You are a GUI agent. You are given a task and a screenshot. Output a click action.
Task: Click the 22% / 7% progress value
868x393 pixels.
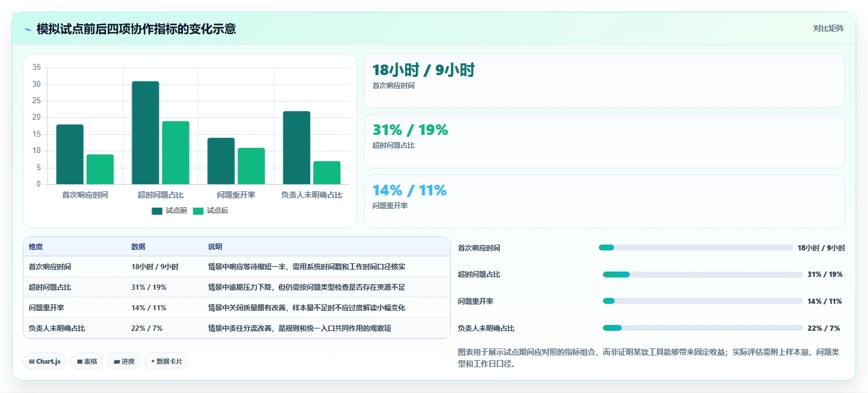824,328
